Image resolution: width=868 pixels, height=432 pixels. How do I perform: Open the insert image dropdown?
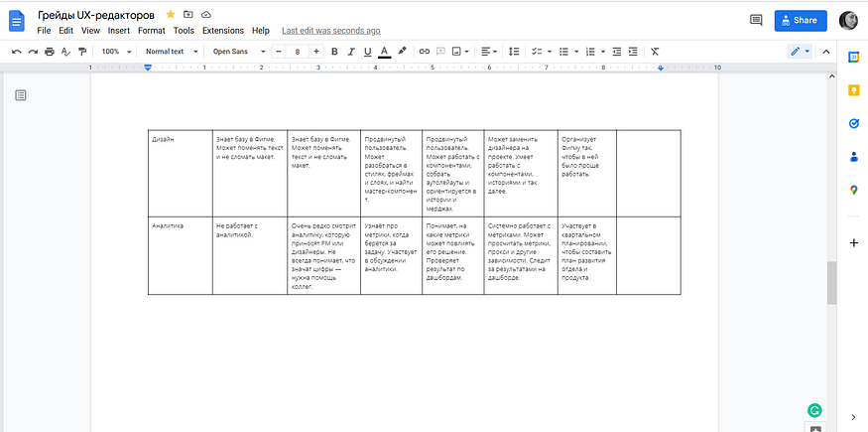(x=460, y=52)
